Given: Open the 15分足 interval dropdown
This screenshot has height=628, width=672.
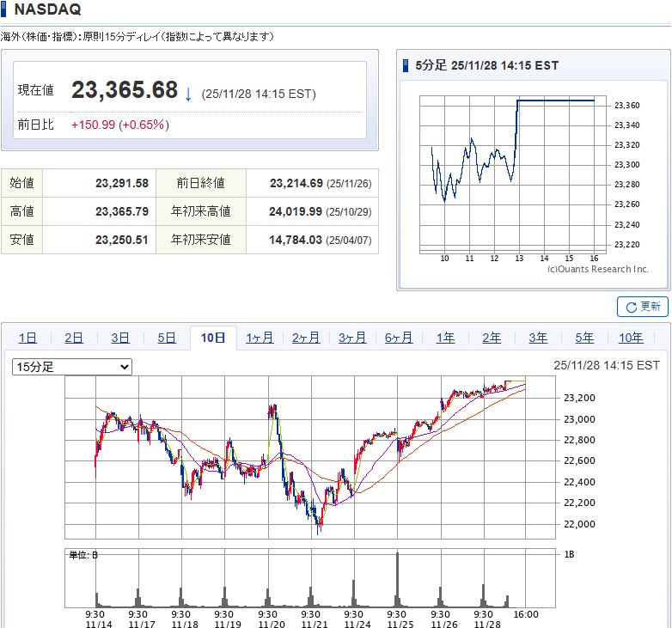Looking at the screenshot, I should click(72, 367).
